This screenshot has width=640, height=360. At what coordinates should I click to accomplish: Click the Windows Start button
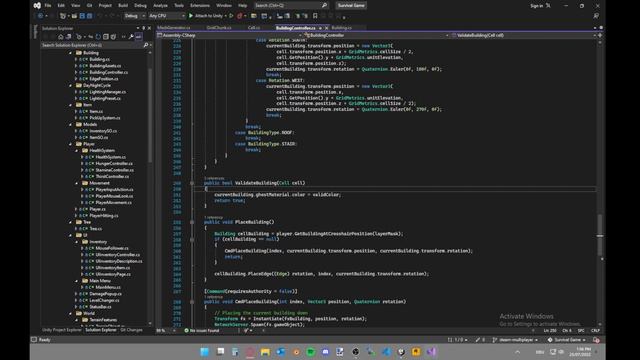204,352
